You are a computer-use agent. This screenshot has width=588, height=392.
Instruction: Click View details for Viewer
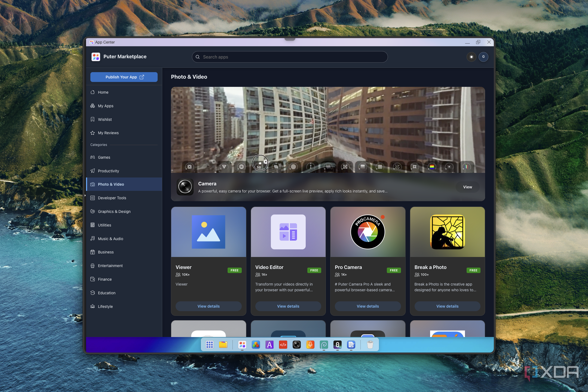click(209, 306)
